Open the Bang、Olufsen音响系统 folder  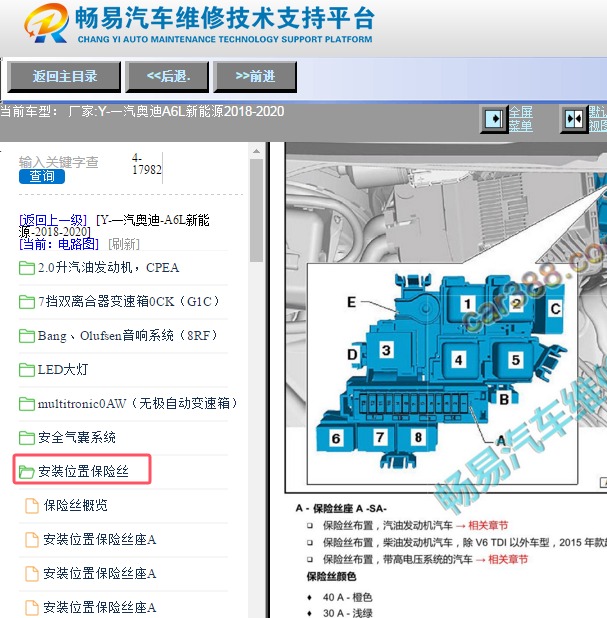127,335
